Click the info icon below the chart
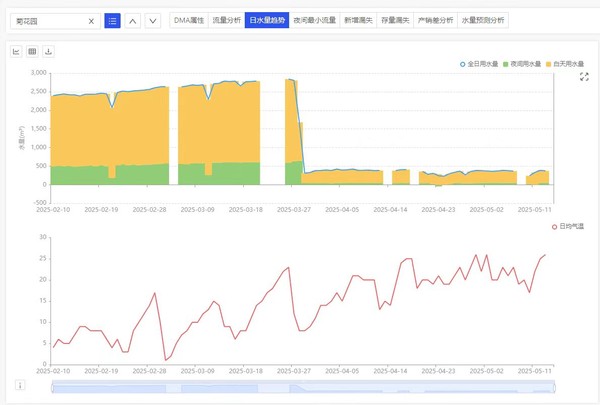This screenshot has width=600, height=405. 19,386
